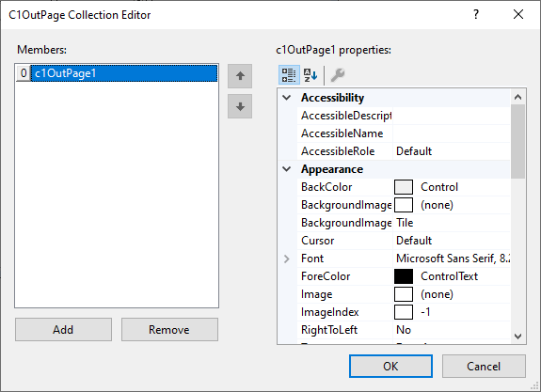Click the Image (none) thumbnail box
This screenshot has height=392, width=541.
coord(404,294)
